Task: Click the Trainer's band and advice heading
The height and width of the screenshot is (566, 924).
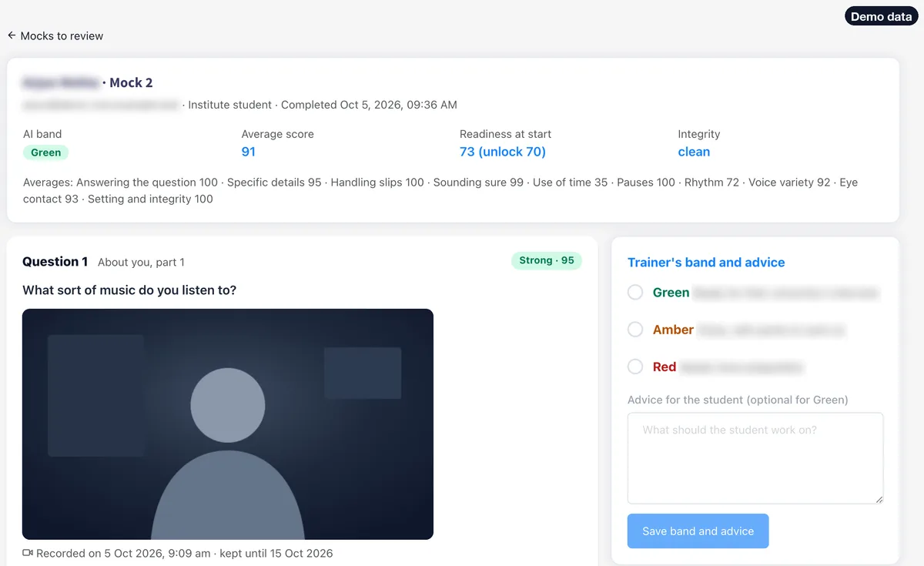Action: (x=706, y=263)
